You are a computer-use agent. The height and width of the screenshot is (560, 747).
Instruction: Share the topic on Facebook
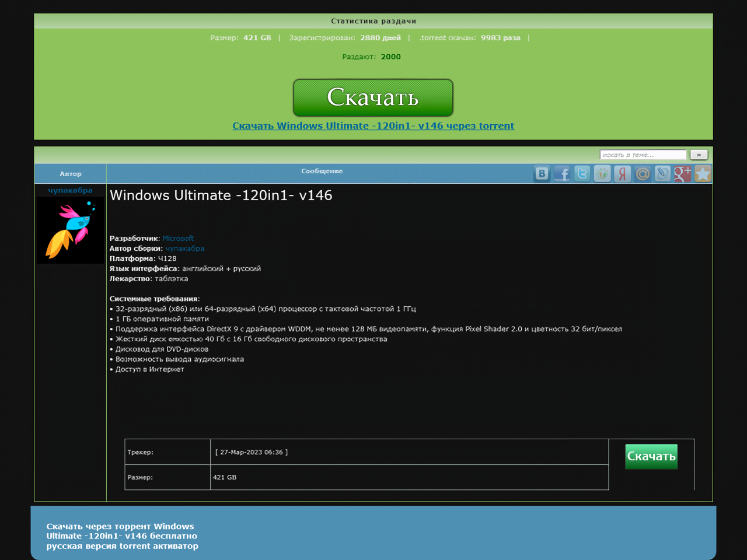pyautogui.click(x=562, y=173)
